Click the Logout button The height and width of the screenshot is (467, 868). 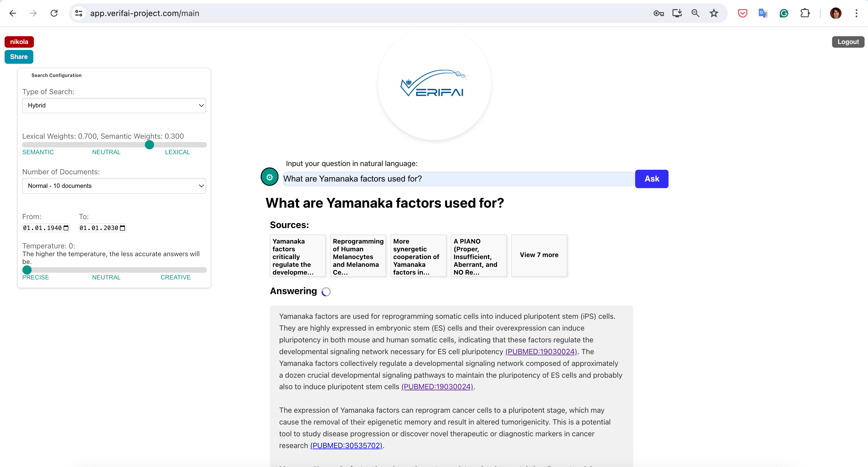(x=848, y=42)
